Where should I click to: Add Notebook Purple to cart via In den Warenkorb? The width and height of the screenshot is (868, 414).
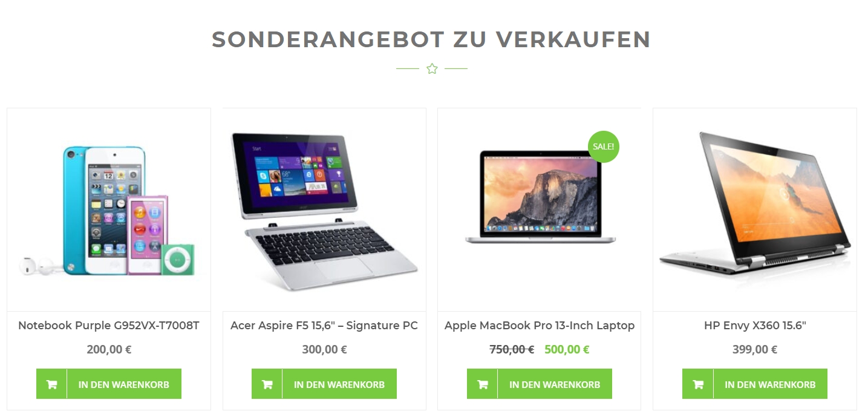[109, 384]
